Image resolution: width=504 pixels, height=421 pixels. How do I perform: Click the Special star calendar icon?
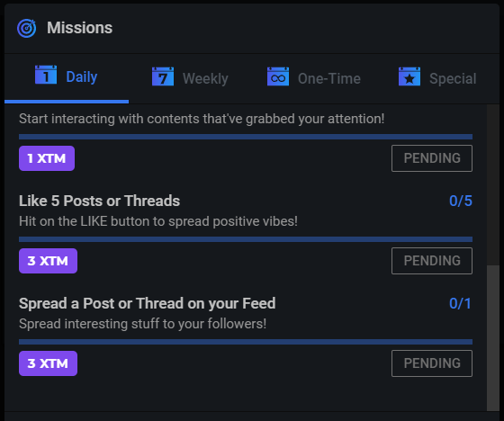click(x=409, y=76)
